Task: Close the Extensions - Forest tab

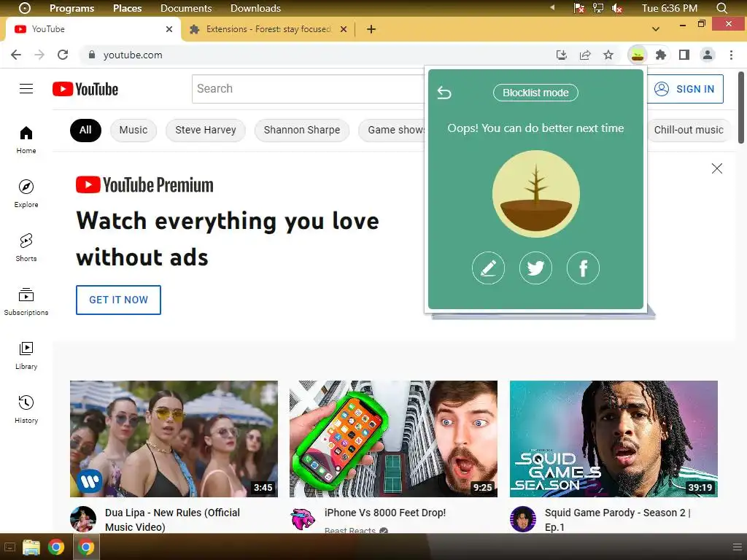Action: tap(344, 29)
